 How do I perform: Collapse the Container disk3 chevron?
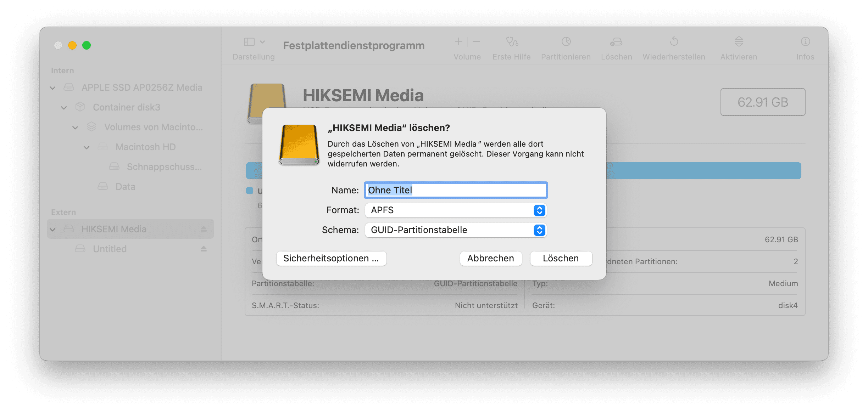coord(64,108)
